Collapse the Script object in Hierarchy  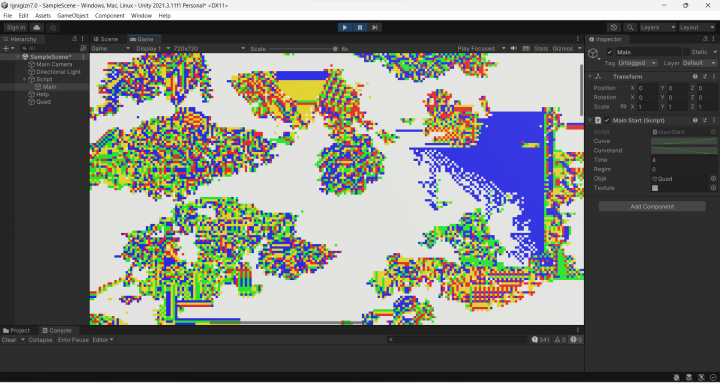[x=25, y=79]
